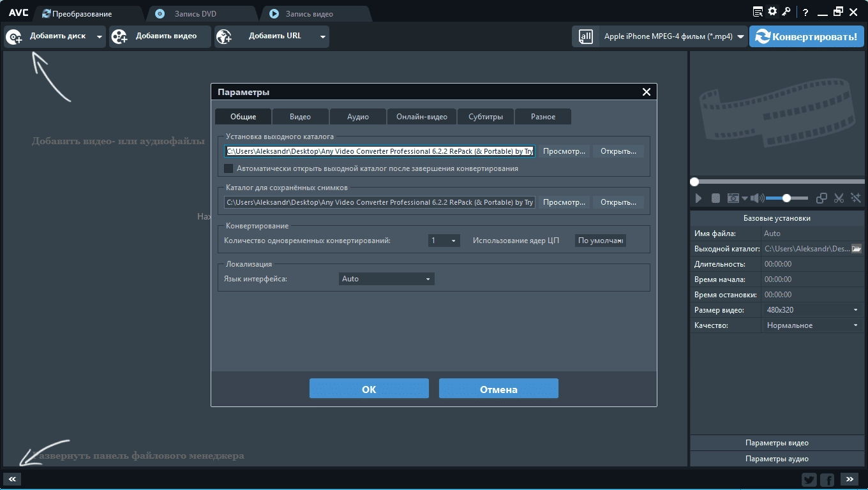
Task: Click Просмотр for output directory
Action: point(564,151)
